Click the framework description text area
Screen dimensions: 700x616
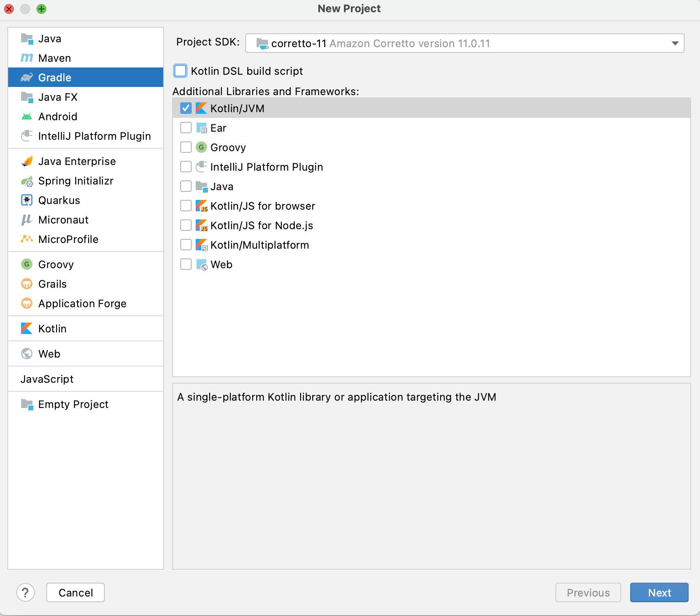pos(432,476)
